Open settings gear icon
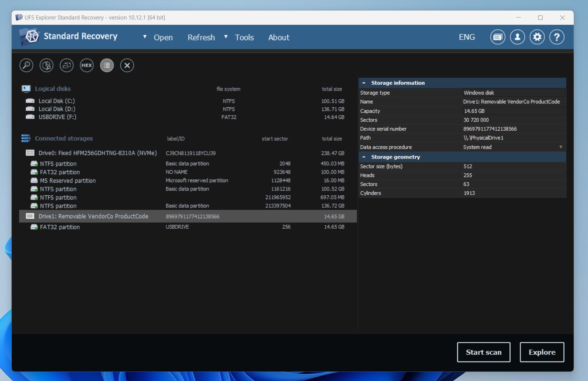This screenshot has width=588, height=381. 537,37
